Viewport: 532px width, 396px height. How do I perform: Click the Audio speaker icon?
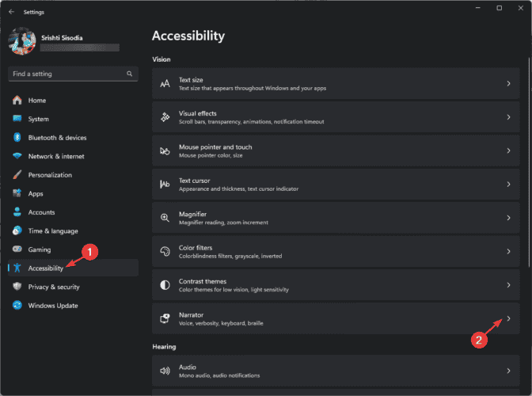[x=165, y=370]
